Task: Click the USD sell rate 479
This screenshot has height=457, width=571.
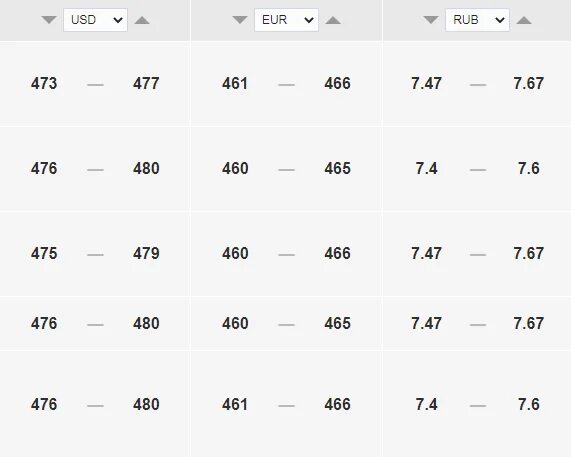Action: (146, 253)
